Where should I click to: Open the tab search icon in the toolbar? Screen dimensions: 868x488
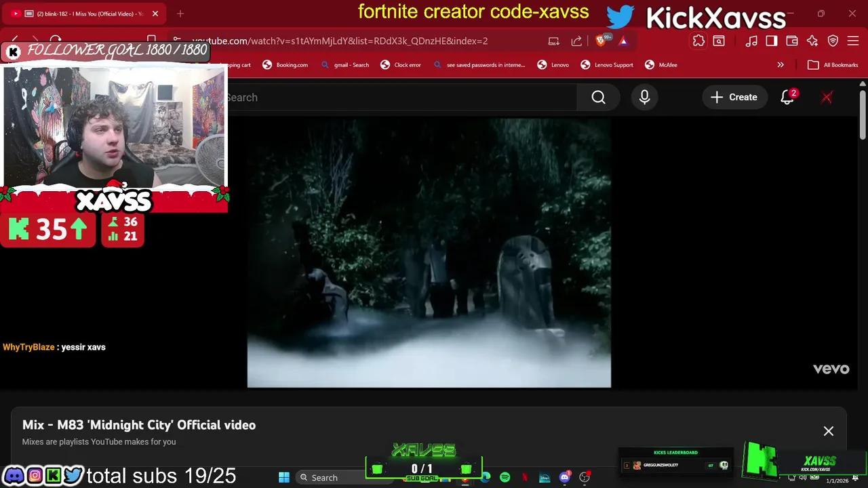(719, 41)
